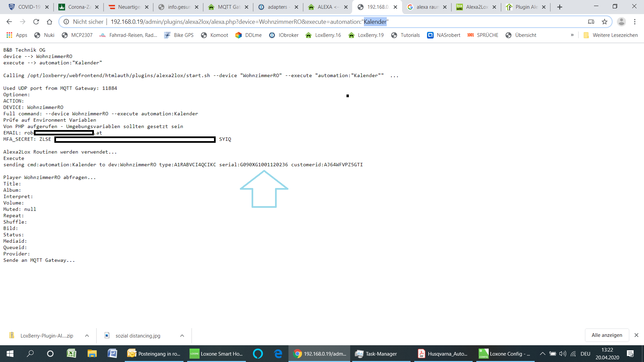Reload the current page
Viewport: 644px width, 362px height.
[36, 22]
